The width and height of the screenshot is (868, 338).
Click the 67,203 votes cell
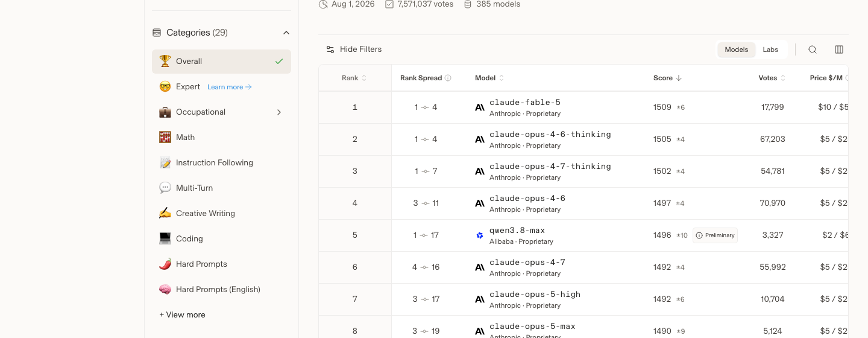click(x=773, y=139)
